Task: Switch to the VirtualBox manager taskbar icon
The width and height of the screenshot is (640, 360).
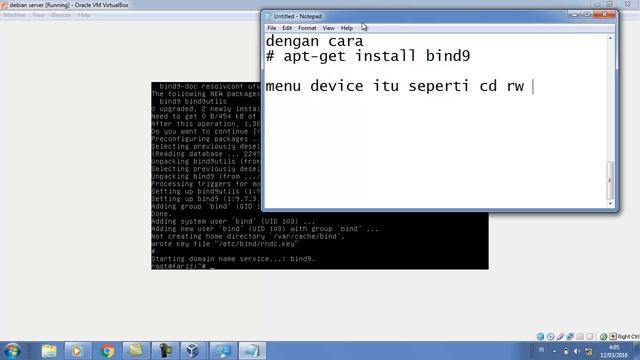Action: pos(192,351)
